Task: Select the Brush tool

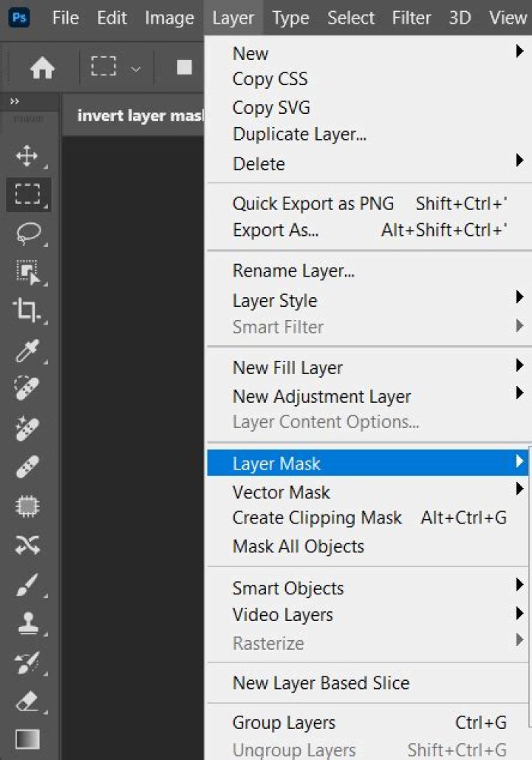Action: click(x=28, y=582)
